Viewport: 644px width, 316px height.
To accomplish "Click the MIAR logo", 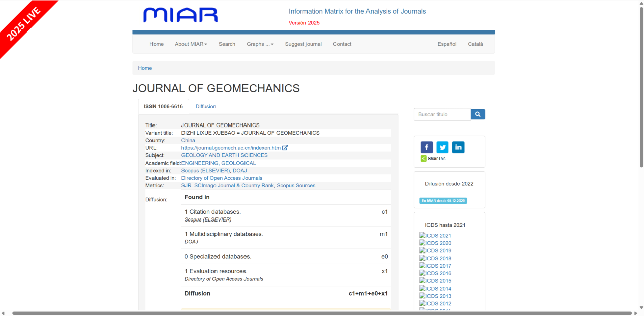I will click(x=180, y=15).
